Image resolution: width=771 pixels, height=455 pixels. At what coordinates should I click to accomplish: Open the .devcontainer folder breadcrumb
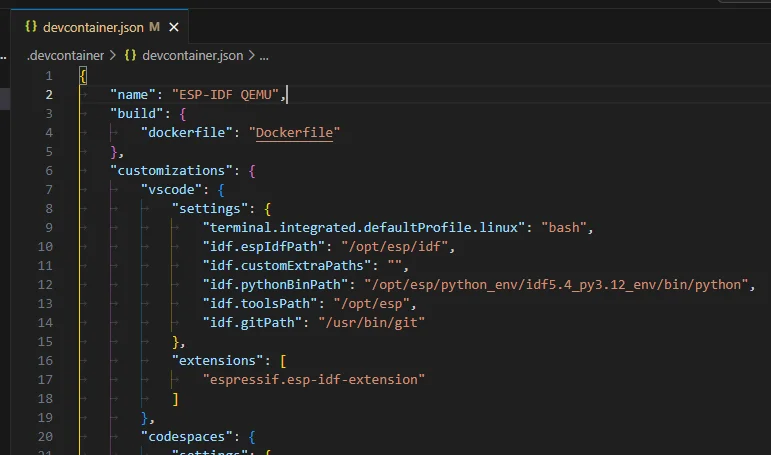tap(64, 55)
